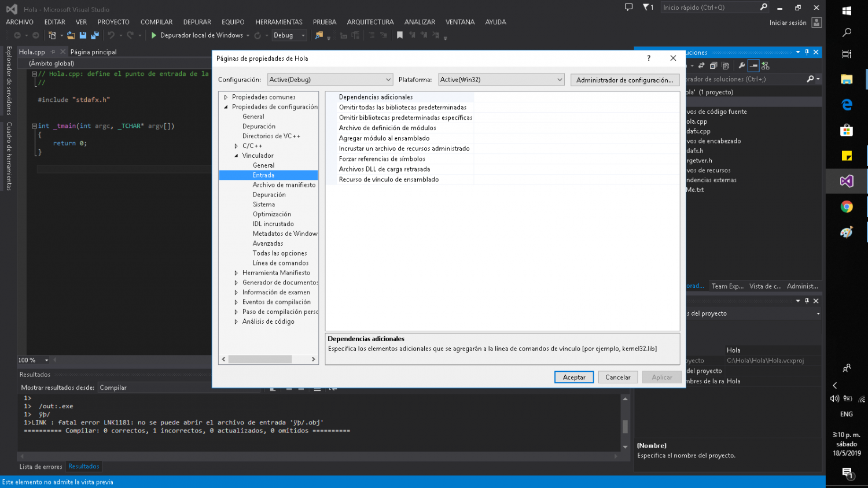Save the current file with the disk icon
Image resolution: width=868 pixels, height=488 pixels.
(x=83, y=35)
